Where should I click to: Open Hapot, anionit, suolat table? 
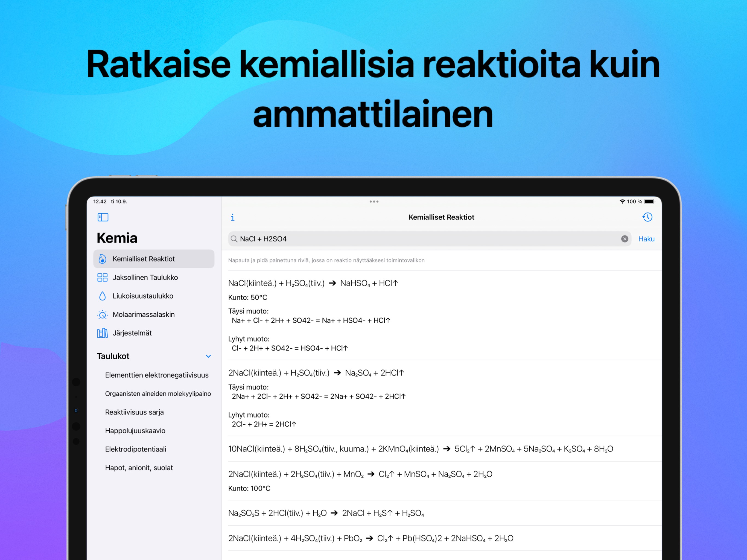[139, 468]
